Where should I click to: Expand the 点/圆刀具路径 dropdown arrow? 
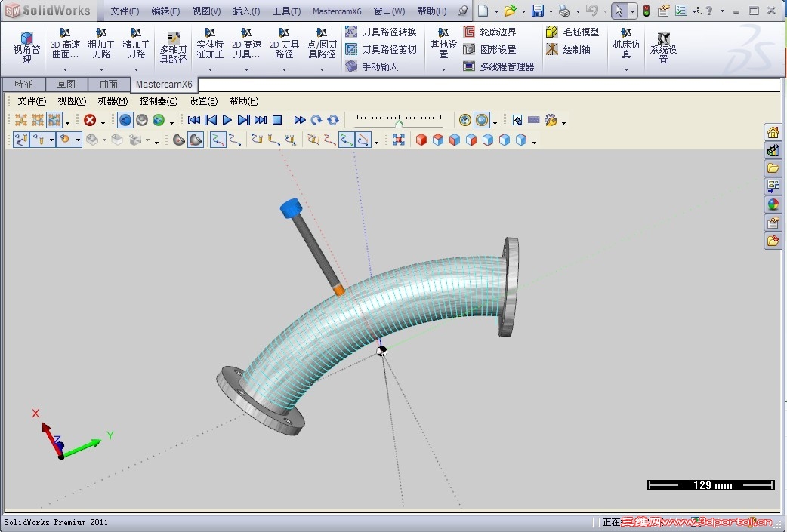[x=323, y=69]
